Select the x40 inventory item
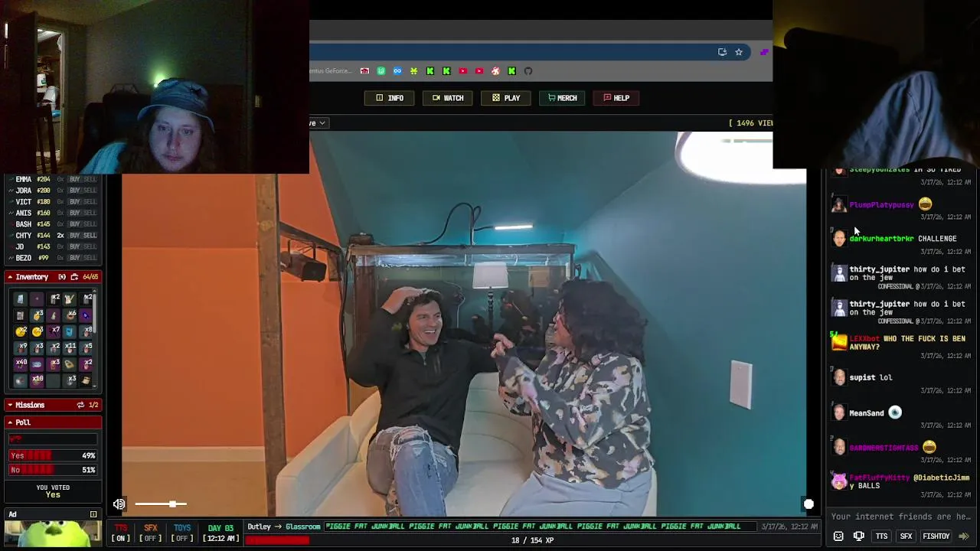The width and height of the screenshot is (980, 551). [21, 364]
